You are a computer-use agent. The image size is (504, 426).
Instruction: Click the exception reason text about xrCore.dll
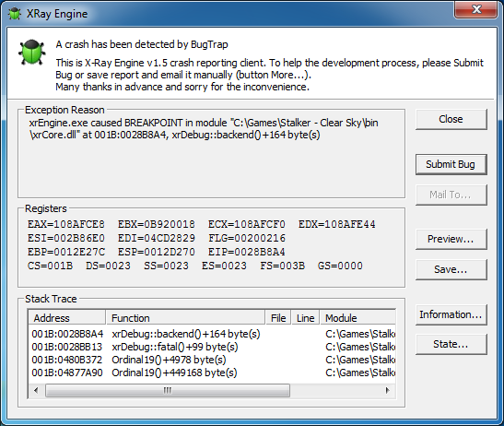coord(204,129)
